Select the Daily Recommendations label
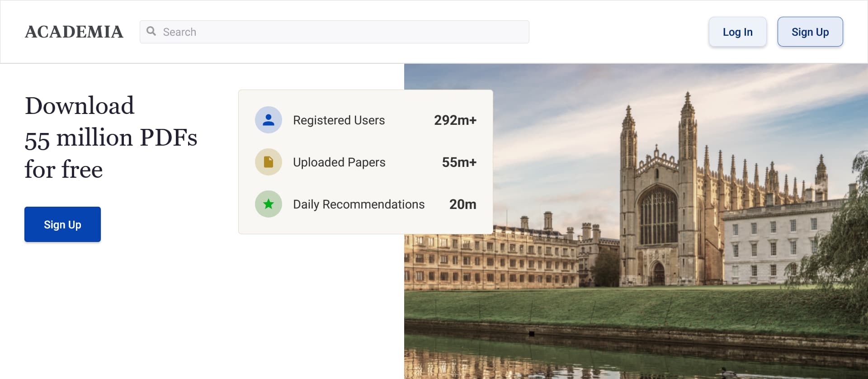This screenshot has height=379, width=868. 359,204
